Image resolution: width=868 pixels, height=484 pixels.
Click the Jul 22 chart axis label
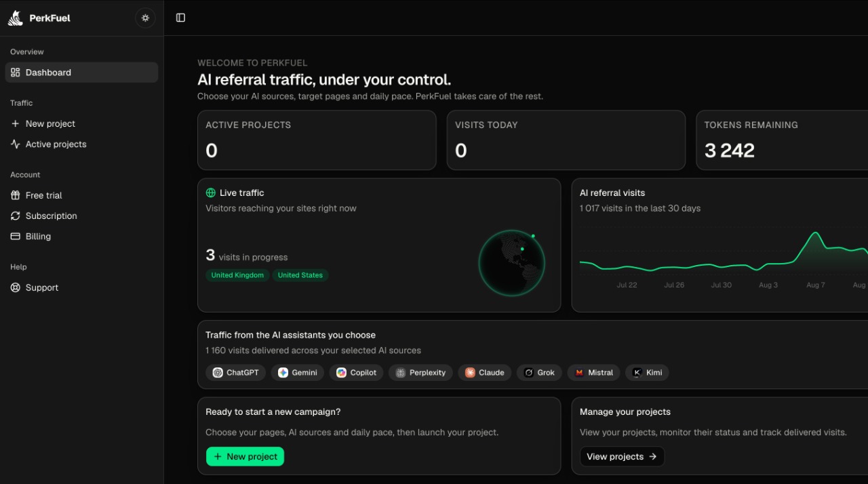tap(627, 285)
